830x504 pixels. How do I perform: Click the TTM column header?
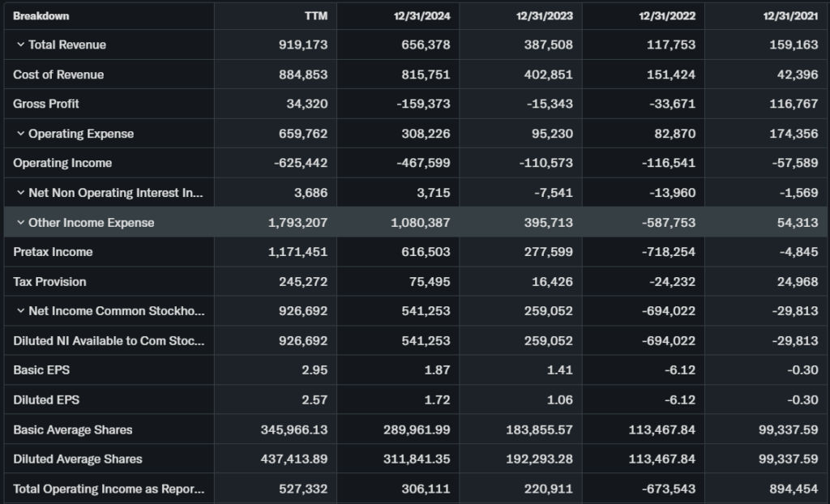point(315,16)
